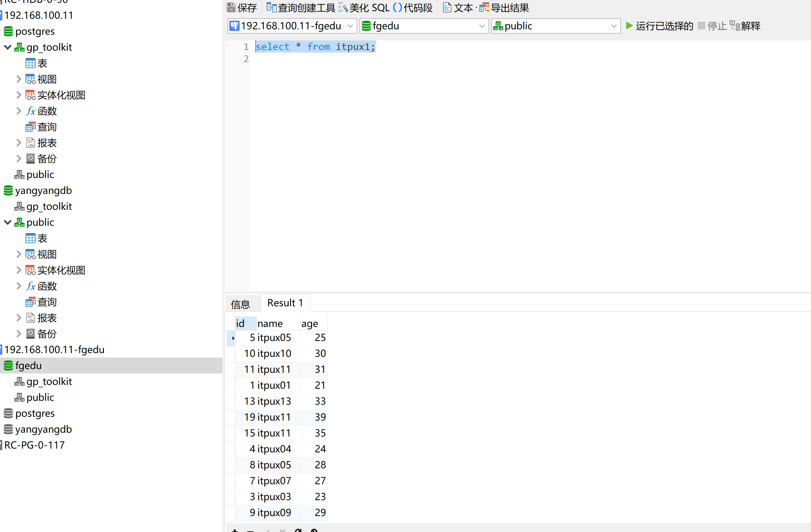Viewport: 811px width, 532px height.
Task: Run the query with 运行已选择的
Action: pos(659,26)
